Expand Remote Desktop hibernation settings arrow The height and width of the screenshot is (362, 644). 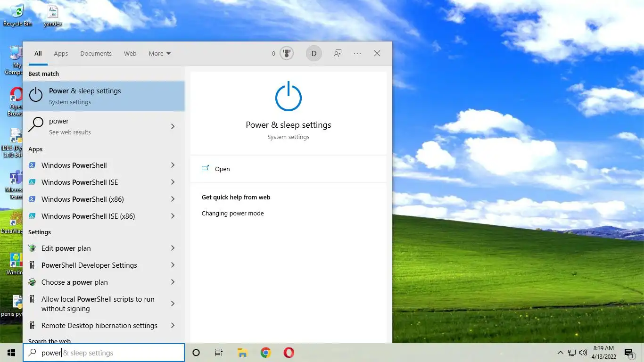[x=173, y=325]
